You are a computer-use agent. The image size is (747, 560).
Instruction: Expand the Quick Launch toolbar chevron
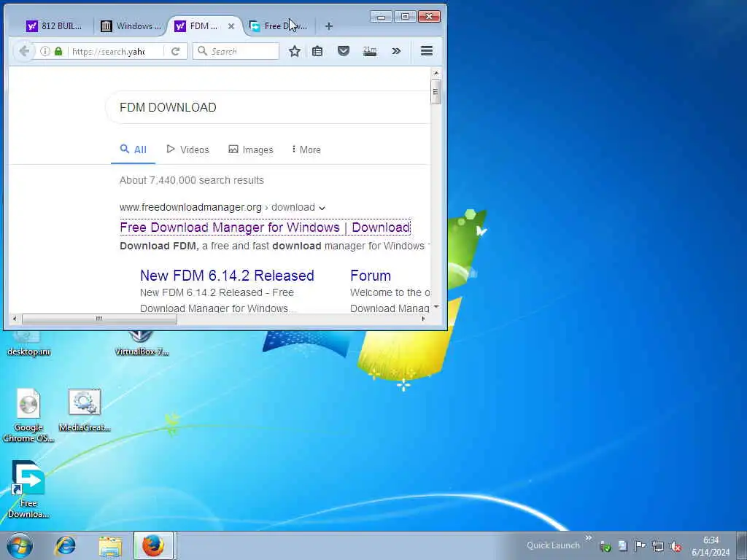(x=589, y=537)
